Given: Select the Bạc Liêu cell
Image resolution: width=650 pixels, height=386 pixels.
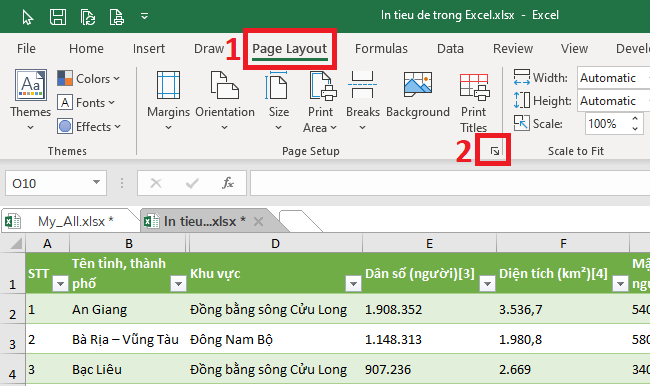Looking at the screenshot, I should (x=129, y=369).
